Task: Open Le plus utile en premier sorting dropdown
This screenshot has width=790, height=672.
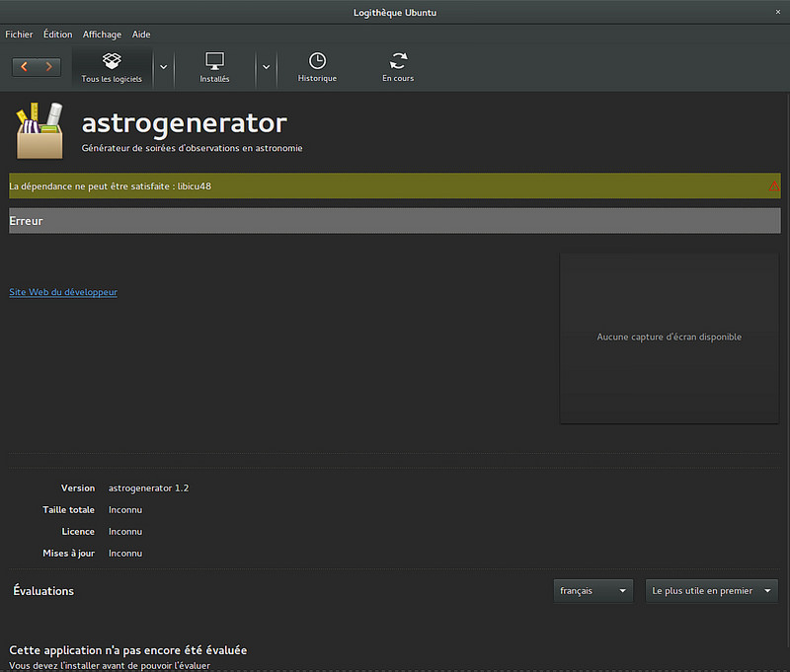Action: point(712,591)
